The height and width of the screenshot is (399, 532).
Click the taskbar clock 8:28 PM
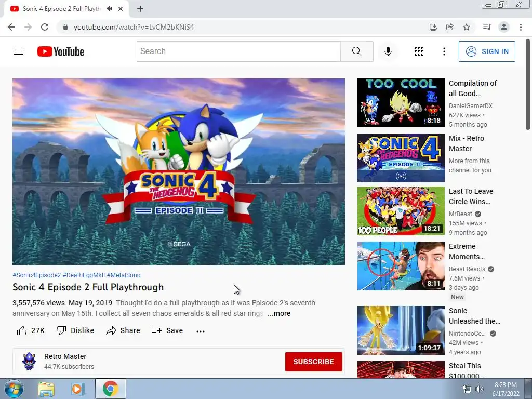[x=506, y=385]
